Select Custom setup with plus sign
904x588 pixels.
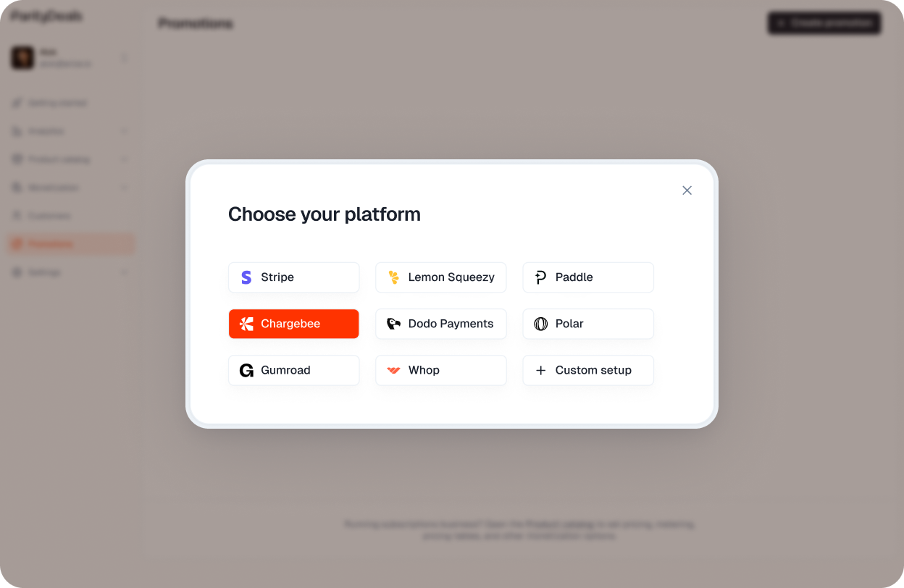coord(588,370)
